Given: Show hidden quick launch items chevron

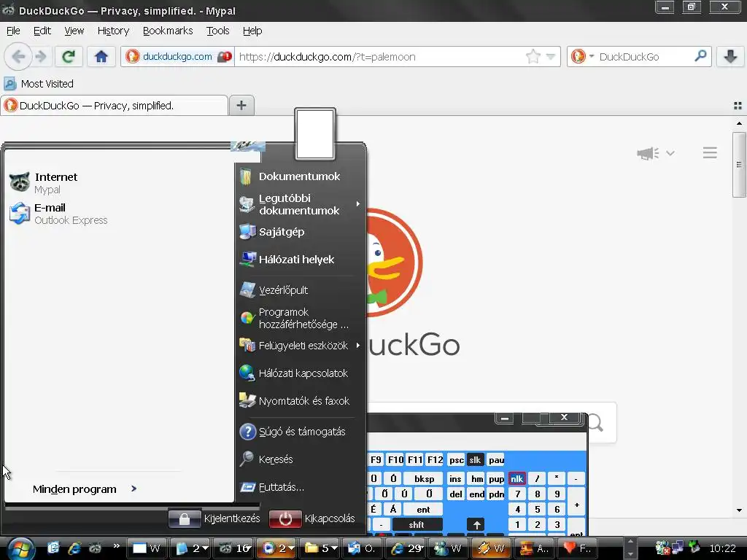Looking at the screenshot, I should [116, 546].
